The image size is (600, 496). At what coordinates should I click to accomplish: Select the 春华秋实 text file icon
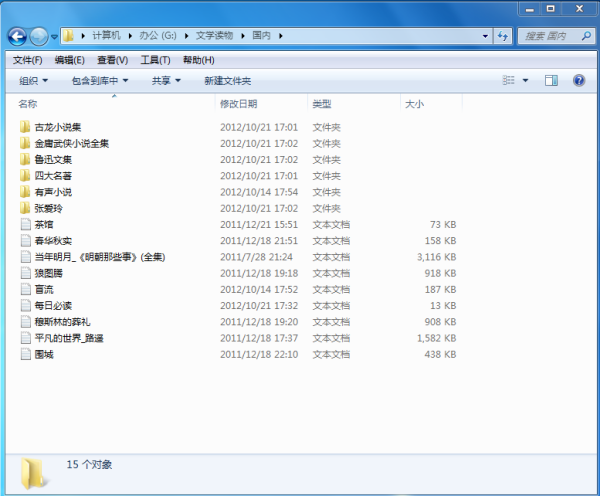click(26, 241)
